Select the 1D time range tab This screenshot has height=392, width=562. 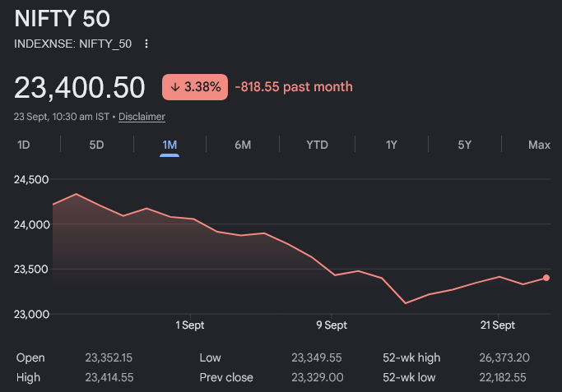pos(24,145)
